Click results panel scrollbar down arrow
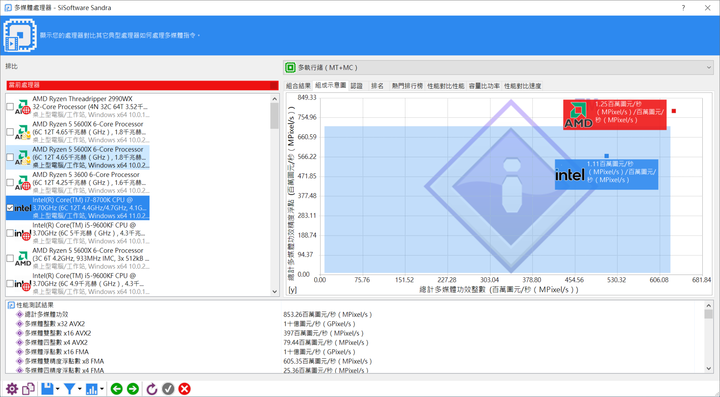The height and width of the screenshot is (397, 720). 709,368
